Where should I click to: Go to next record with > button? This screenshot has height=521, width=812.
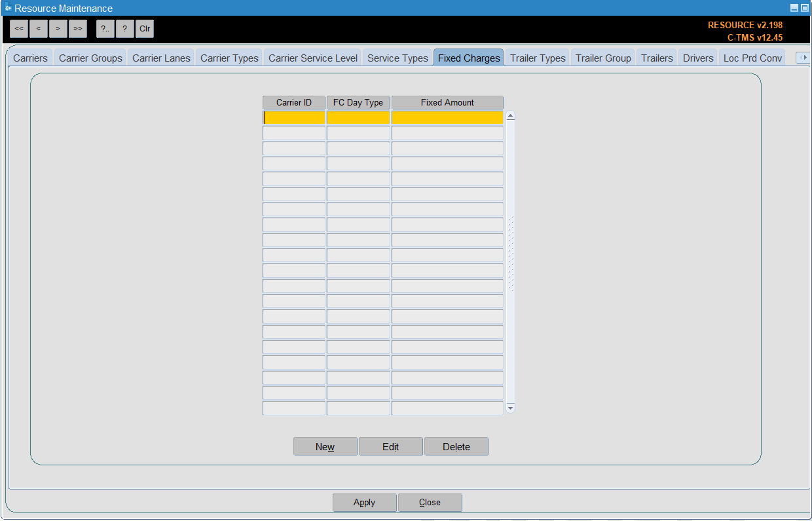[x=58, y=29]
